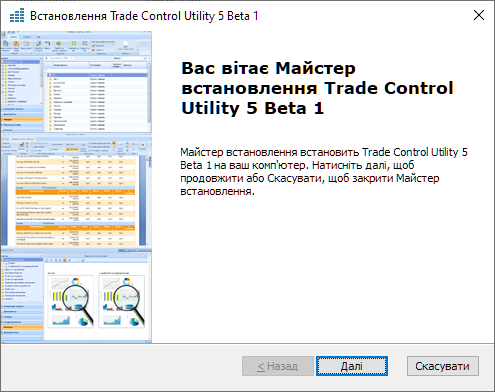
Task: Click the bold welcome heading text
Action: 317,88
